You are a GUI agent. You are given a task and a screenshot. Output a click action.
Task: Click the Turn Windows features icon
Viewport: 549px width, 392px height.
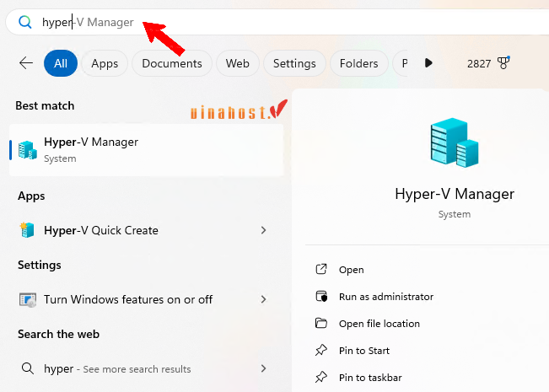[x=28, y=300]
